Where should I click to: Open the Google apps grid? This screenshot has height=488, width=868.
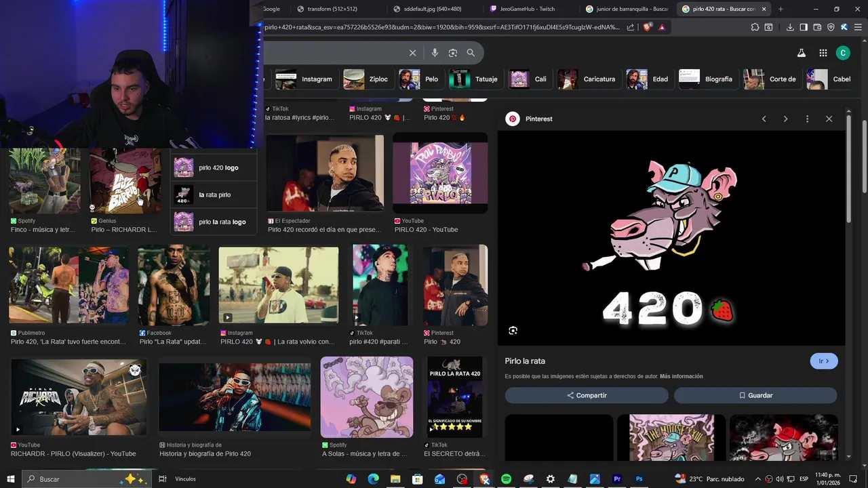(823, 53)
